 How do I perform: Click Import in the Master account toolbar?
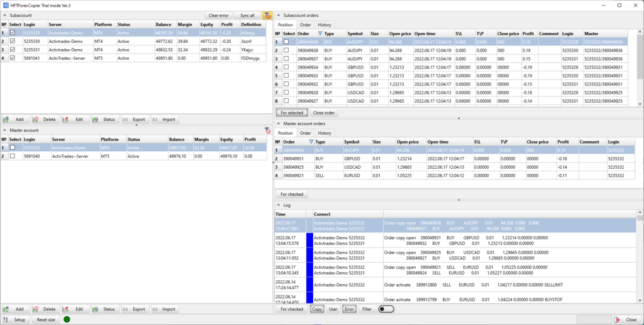(164, 309)
